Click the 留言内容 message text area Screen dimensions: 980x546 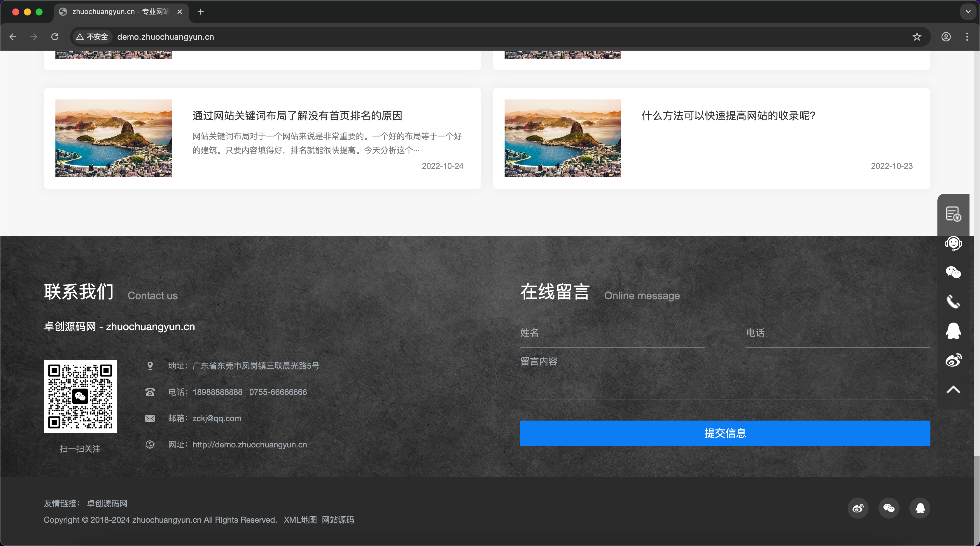725,377
